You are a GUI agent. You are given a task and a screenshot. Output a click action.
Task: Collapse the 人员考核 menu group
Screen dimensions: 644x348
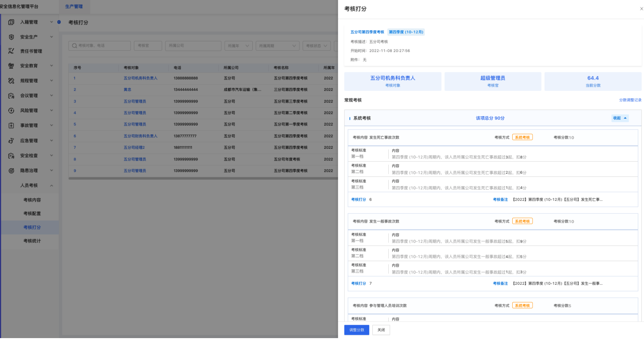coord(51,185)
